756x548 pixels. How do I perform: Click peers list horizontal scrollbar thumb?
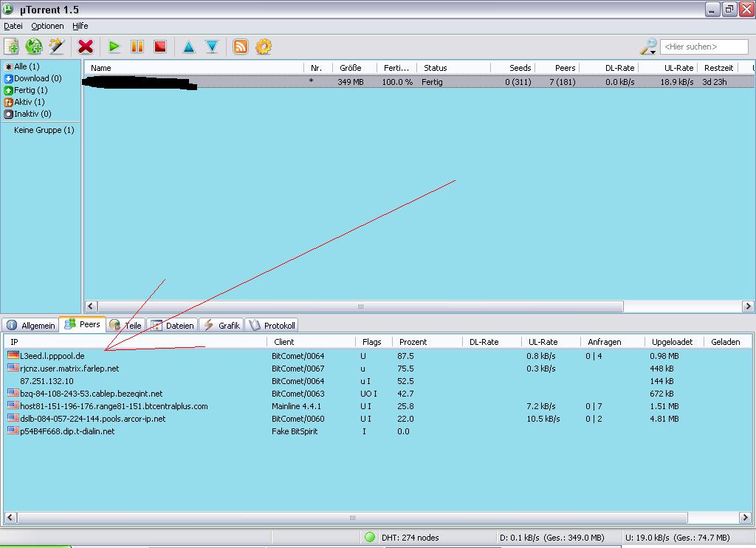click(x=352, y=518)
